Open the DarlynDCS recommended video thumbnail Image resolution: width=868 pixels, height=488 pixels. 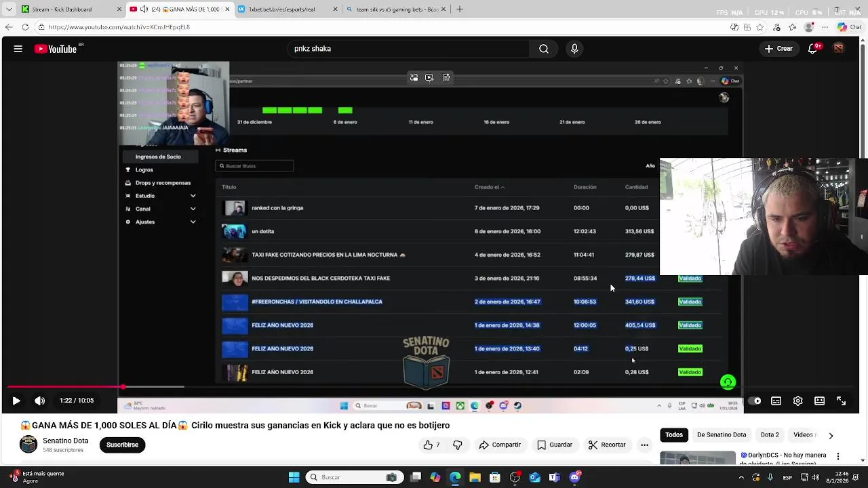click(x=698, y=458)
